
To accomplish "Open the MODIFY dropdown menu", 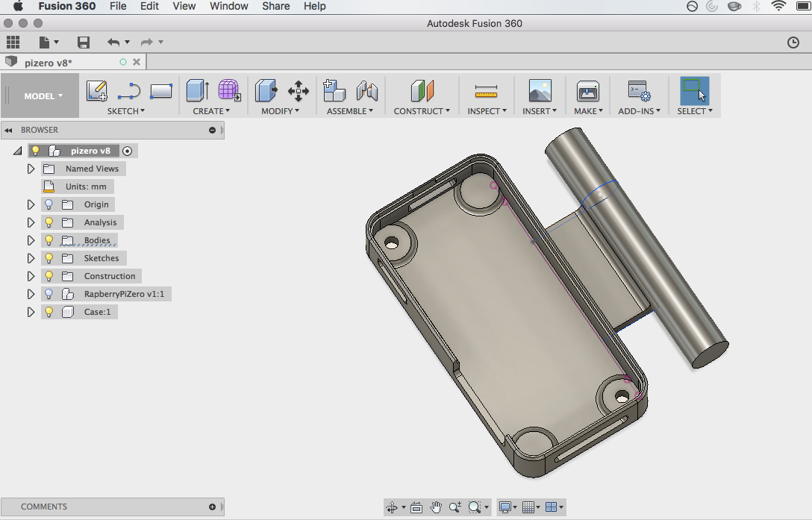I will point(280,111).
